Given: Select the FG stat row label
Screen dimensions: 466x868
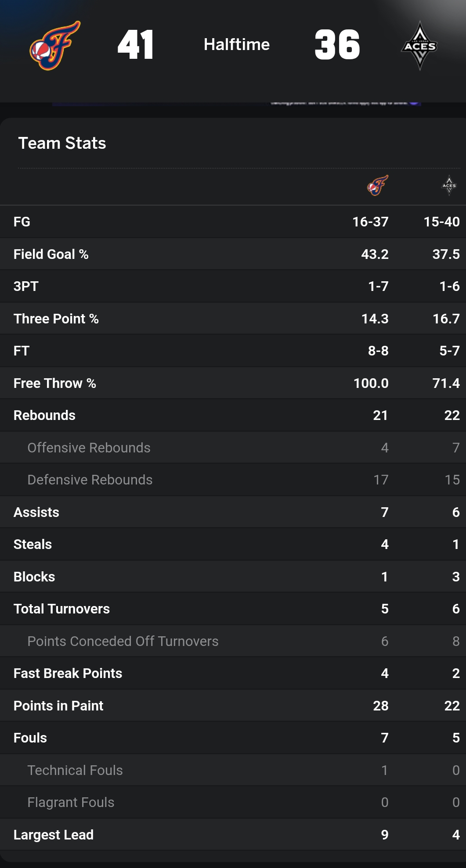Looking at the screenshot, I should coord(22,222).
